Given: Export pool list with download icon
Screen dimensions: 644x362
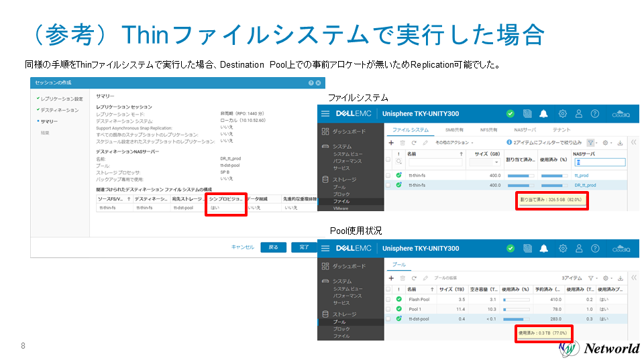Looking at the screenshot, I should coord(620,278).
